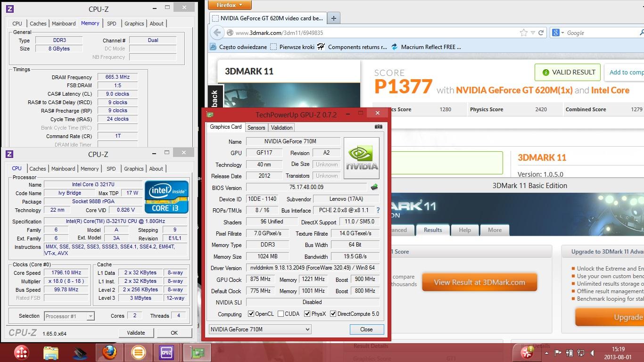Click the Bandwidth 19.5 GB/s value
The width and height of the screenshot is (644, 362).
(x=355, y=256)
